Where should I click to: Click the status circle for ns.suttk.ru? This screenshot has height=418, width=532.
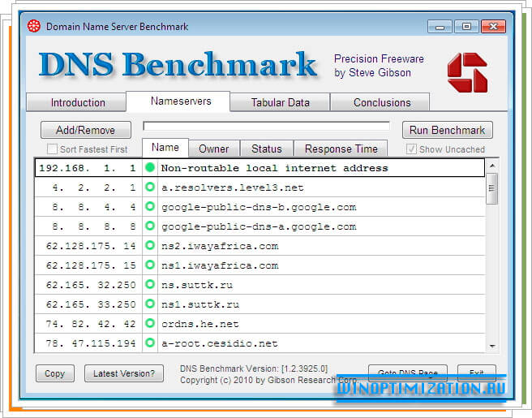pyautogui.click(x=149, y=284)
